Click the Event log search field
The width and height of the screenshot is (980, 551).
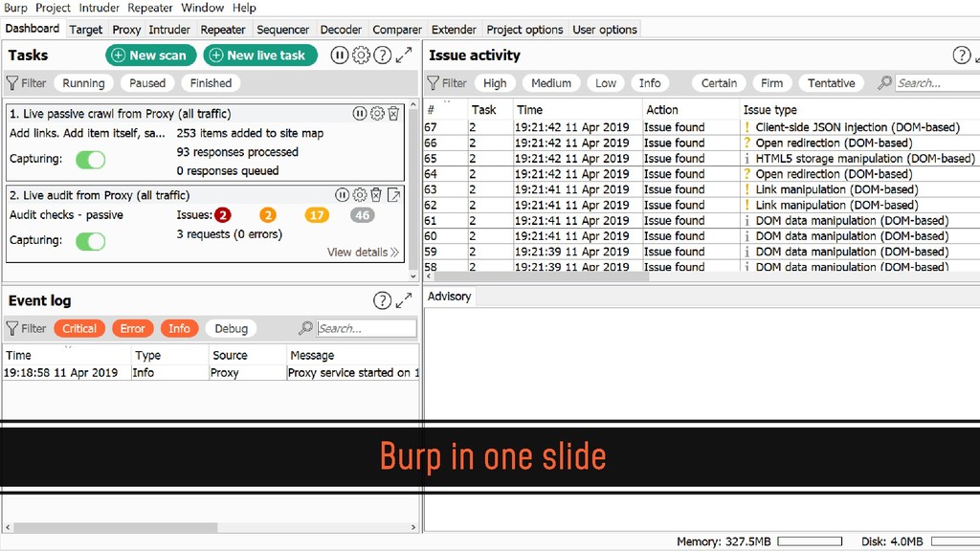(367, 328)
